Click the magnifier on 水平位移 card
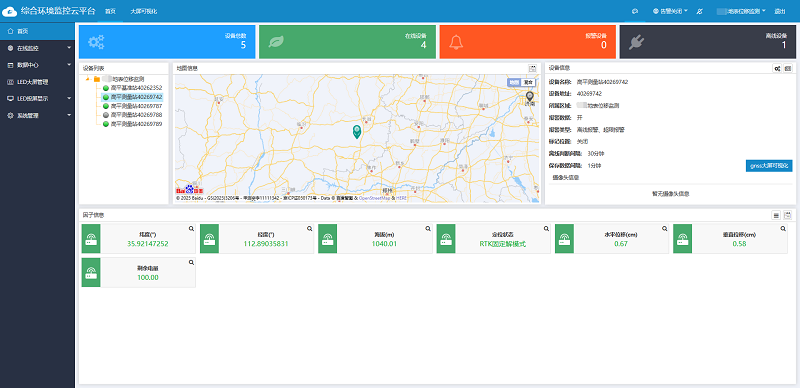Image resolution: width=800 pixels, height=388 pixels. (x=664, y=229)
